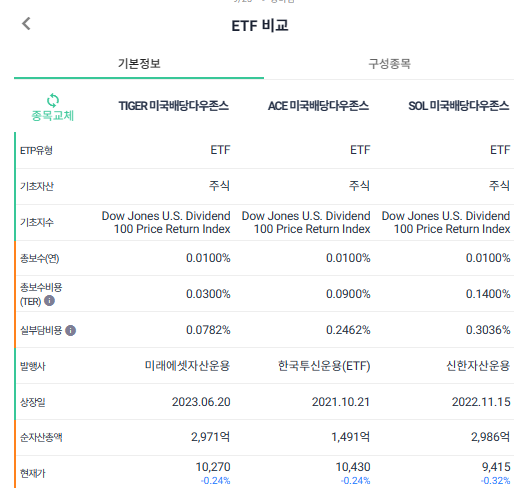The image size is (523, 488).
Task: Click 실부담비용 value 0.2462%
Action: (348, 330)
